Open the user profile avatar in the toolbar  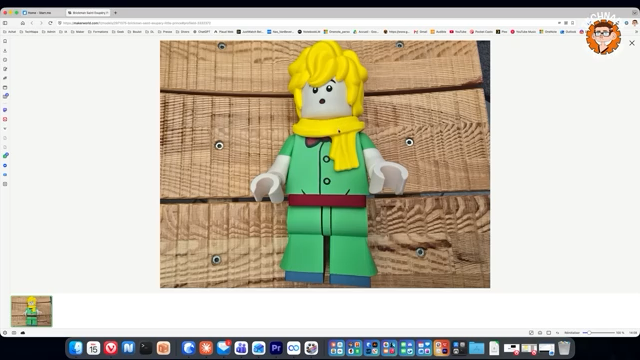635,23
